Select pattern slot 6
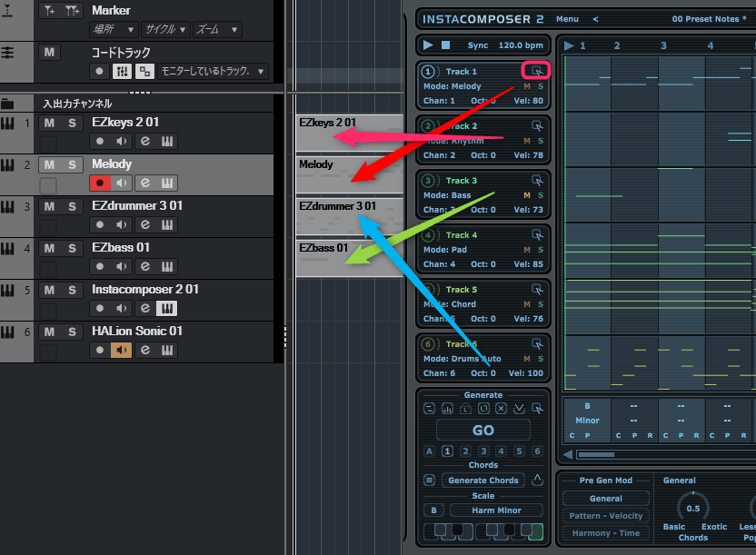This screenshot has width=756, height=555. click(x=537, y=451)
